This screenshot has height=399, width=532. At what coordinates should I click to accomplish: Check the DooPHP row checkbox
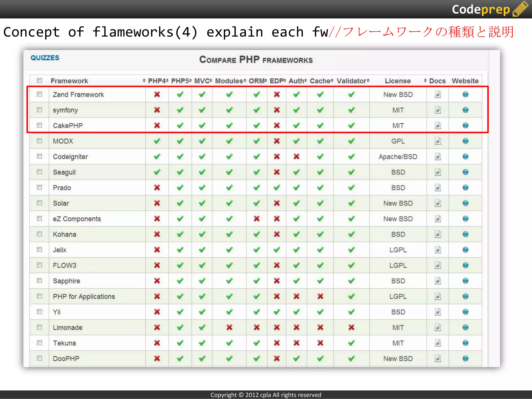[39, 358]
